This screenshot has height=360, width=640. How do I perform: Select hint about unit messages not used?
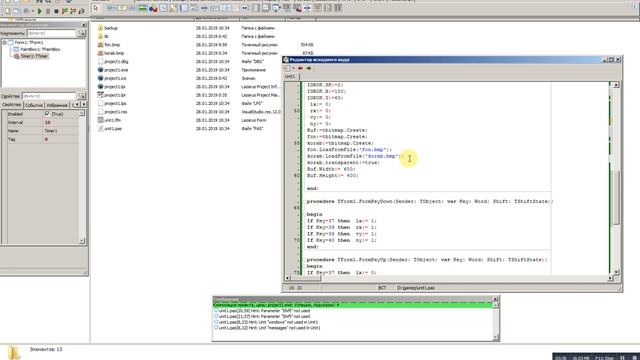point(270,328)
